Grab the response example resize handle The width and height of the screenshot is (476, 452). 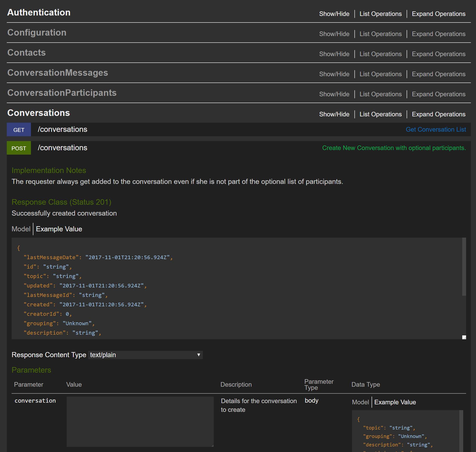pyautogui.click(x=464, y=337)
